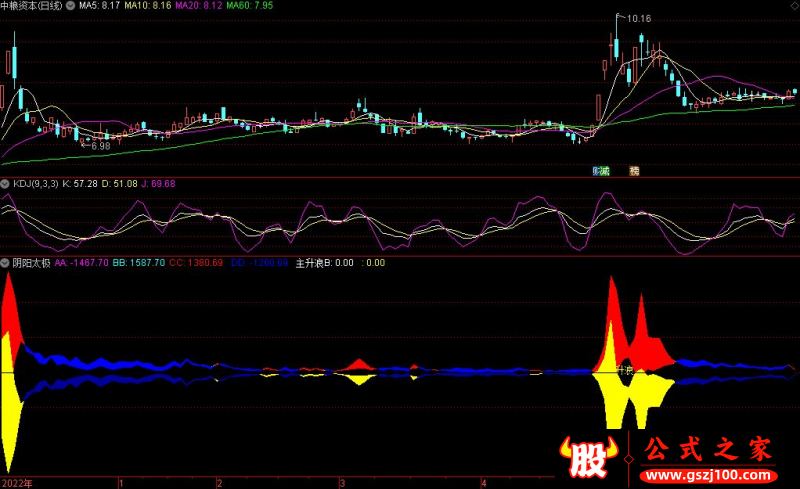Expand the 阴阳太极 indicator dropdown arrow
The image size is (800, 489).
[x=5, y=263]
